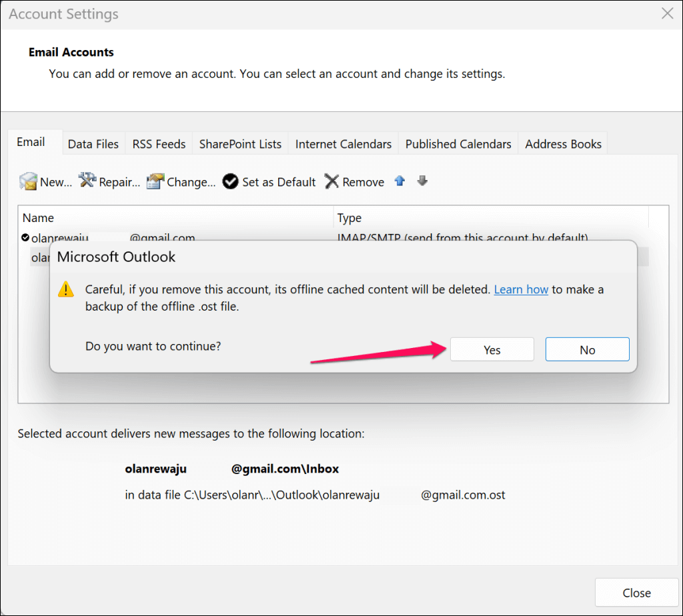
Task: Click the yellow warning triangle icon
Action: coord(66,289)
